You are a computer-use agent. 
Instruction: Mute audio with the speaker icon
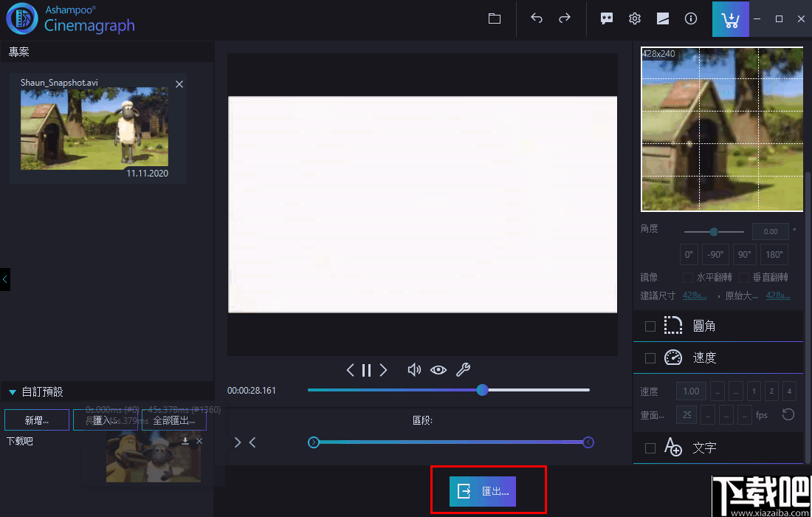(x=414, y=370)
